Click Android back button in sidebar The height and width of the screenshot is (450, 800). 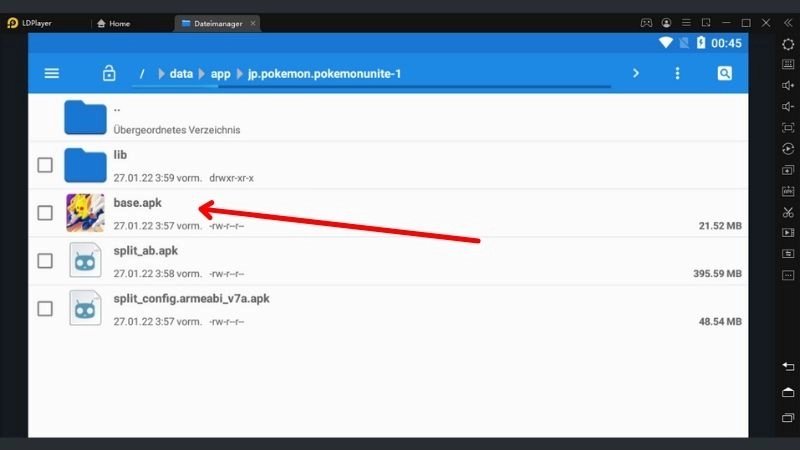tap(788, 366)
